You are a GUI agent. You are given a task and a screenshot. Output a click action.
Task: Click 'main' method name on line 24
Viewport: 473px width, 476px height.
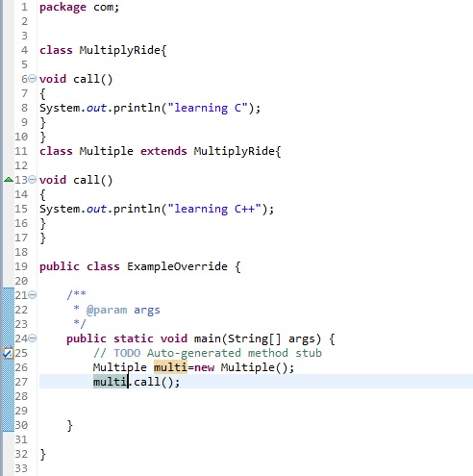tap(208, 338)
